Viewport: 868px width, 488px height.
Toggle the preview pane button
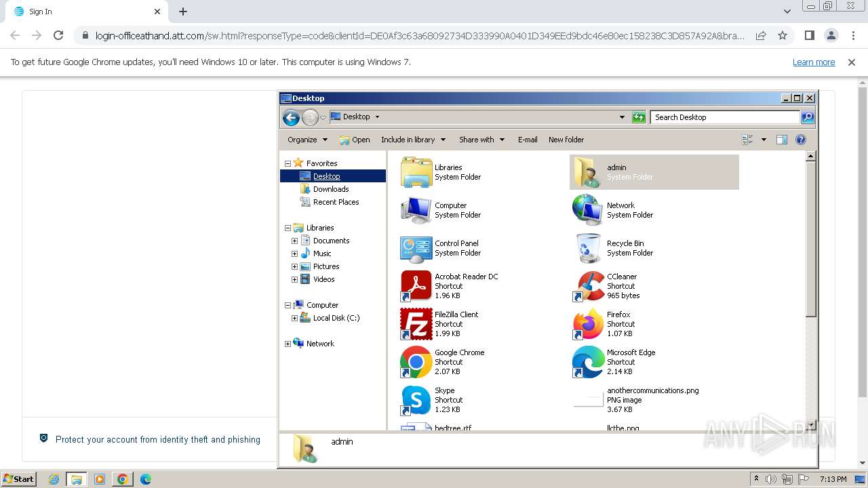(x=782, y=140)
